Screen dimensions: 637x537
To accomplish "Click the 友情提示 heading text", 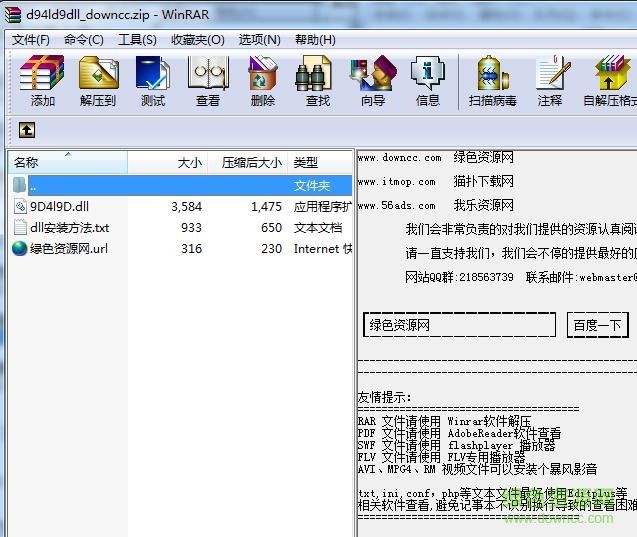I will 384,397.
